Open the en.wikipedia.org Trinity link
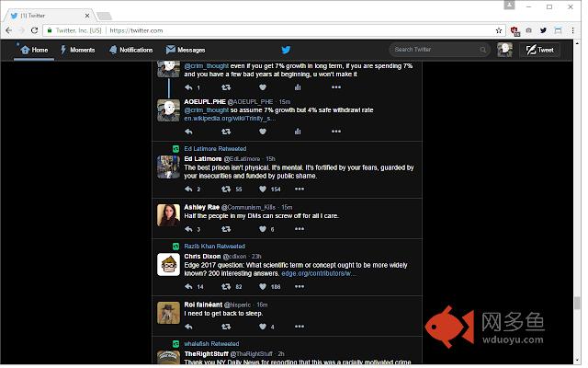The image size is (588, 368). click(230, 119)
